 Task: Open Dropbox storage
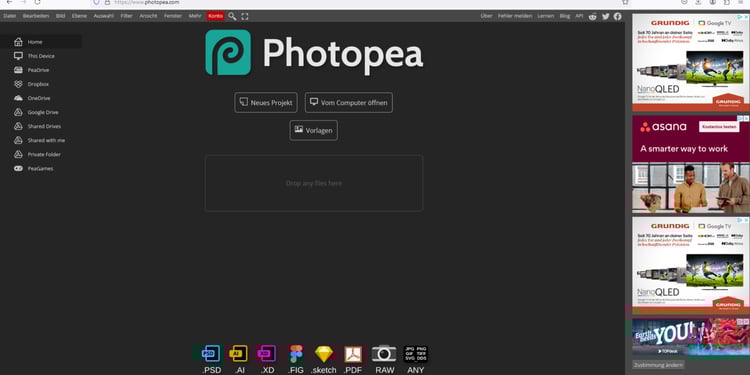(x=41, y=84)
